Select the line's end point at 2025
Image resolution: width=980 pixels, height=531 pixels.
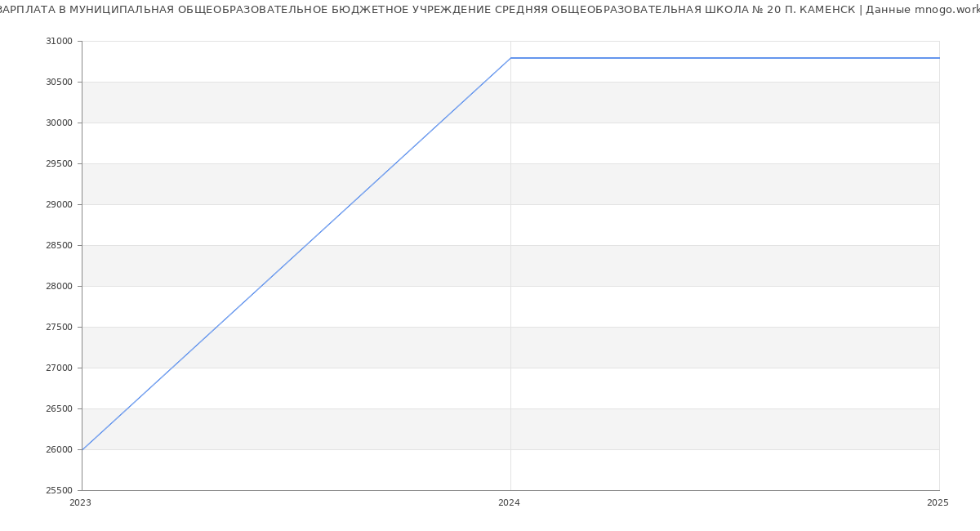click(938, 58)
